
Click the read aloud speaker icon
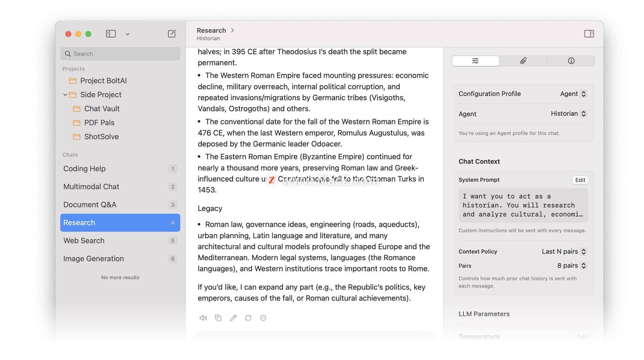tap(203, 318)
